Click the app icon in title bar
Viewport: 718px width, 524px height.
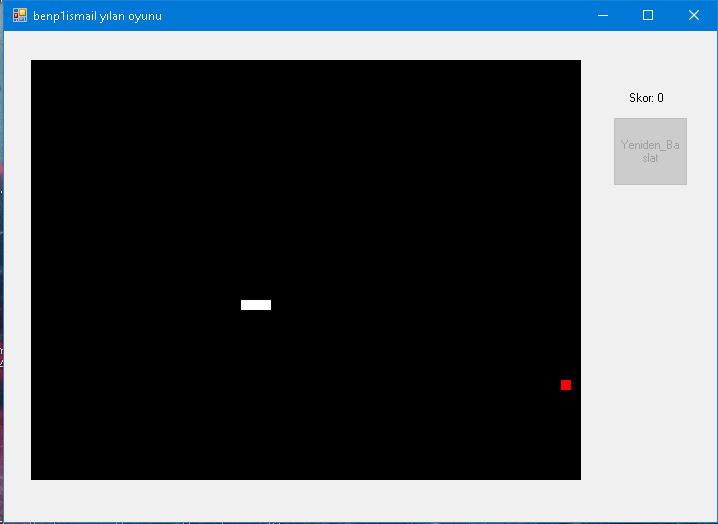pos(20,16)
